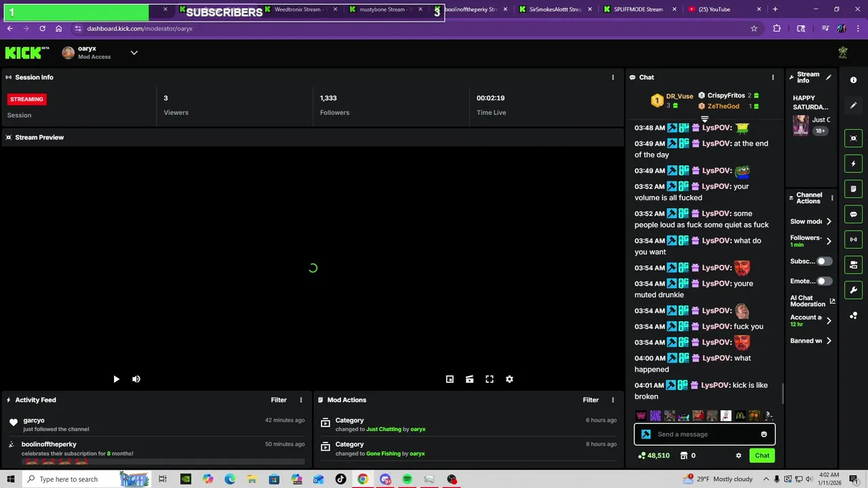Image resolution: width=868 pixels, height=488 pixels.
Task: Expand Slow mode settings
Action: click(829, 222)
